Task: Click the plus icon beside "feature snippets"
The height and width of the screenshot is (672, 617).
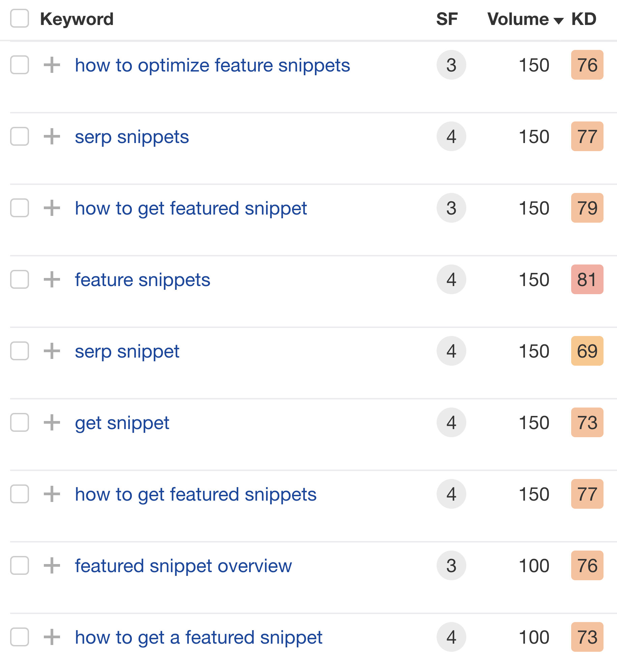Action: [52, 279]
